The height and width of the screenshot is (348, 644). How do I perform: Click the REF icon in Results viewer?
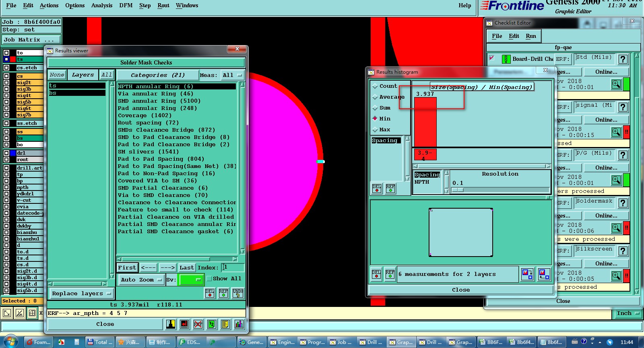pos(224,293)
